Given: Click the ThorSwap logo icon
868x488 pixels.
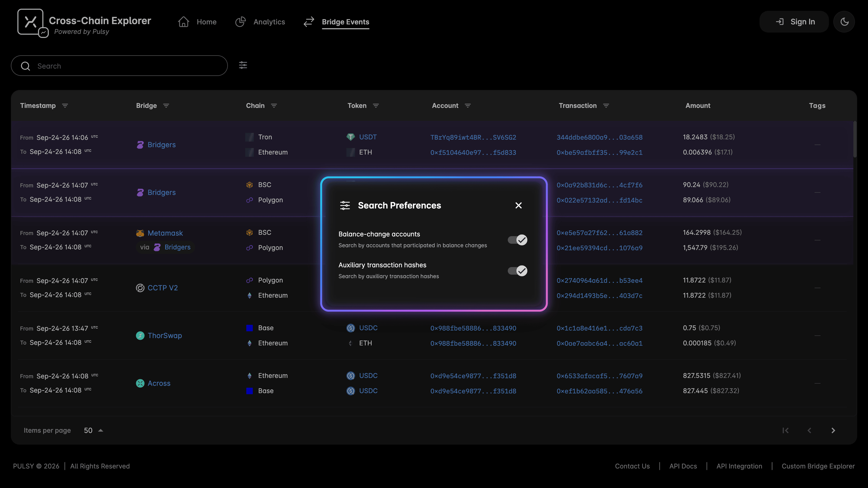Looking at the screenshot, I should click(140, 336).
